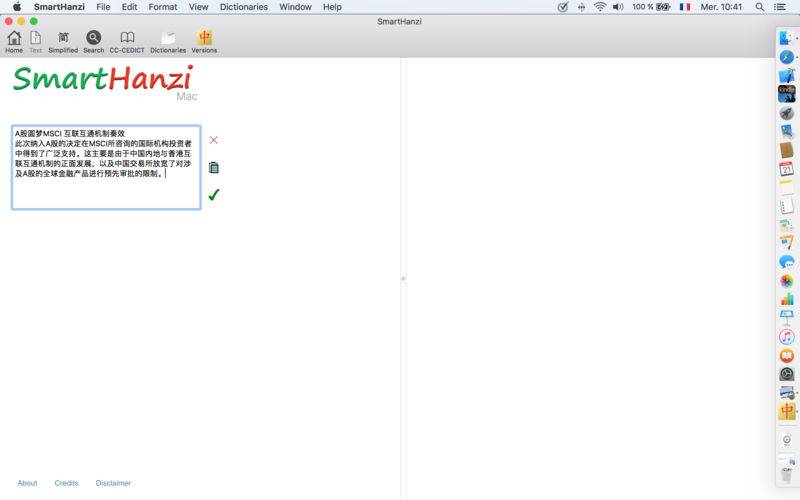Open the Apple menu
This screenshot has width=800, height=500.
[17, 7]
